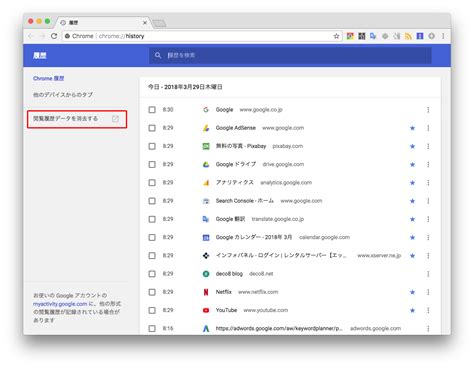Select Chrome 履歴 in the sidebar
The width and height of the screenshot is (474, 368).
coord(49,78)
